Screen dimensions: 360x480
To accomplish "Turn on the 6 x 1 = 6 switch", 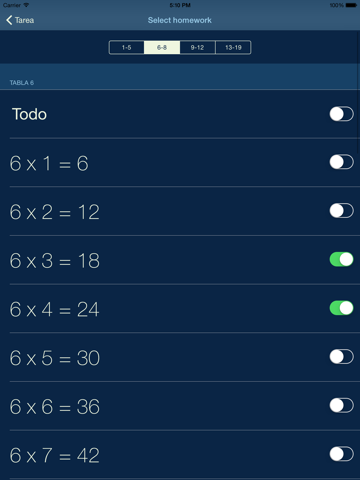I will pos(341,162).
